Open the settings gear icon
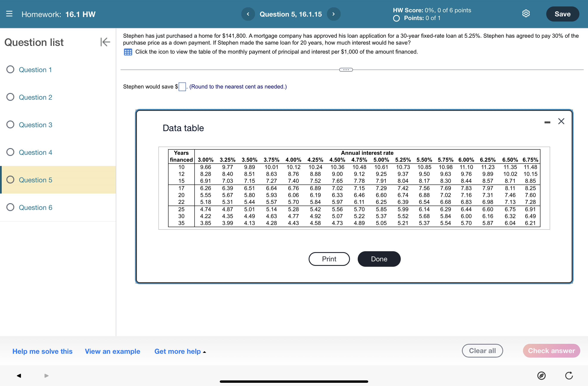Screen dimensions: 588x386 526,14
